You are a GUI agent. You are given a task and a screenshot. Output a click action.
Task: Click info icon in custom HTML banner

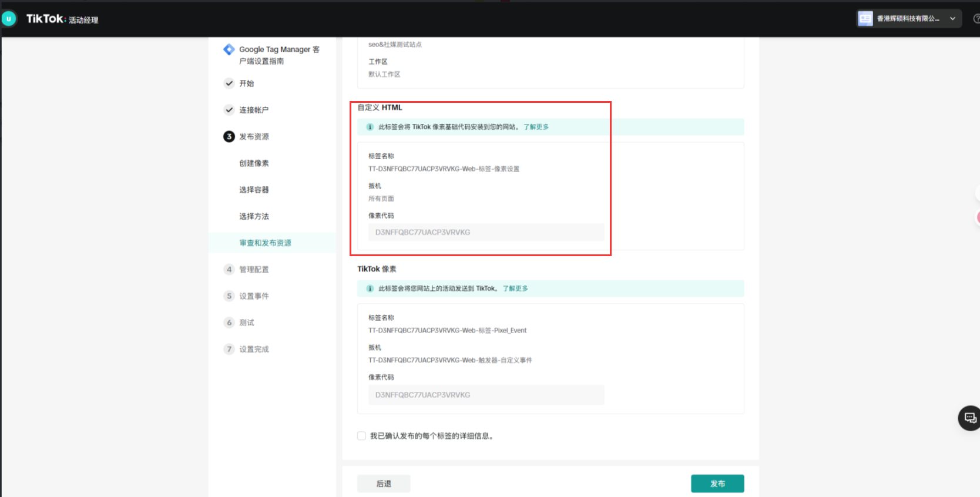pos(370,127)
